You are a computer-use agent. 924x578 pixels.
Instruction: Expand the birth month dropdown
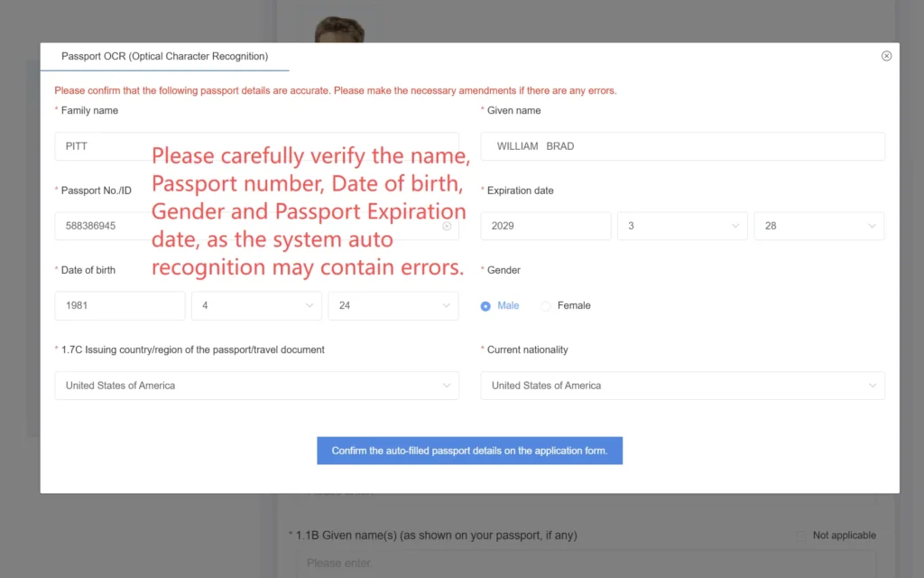(x=256, y=305)
